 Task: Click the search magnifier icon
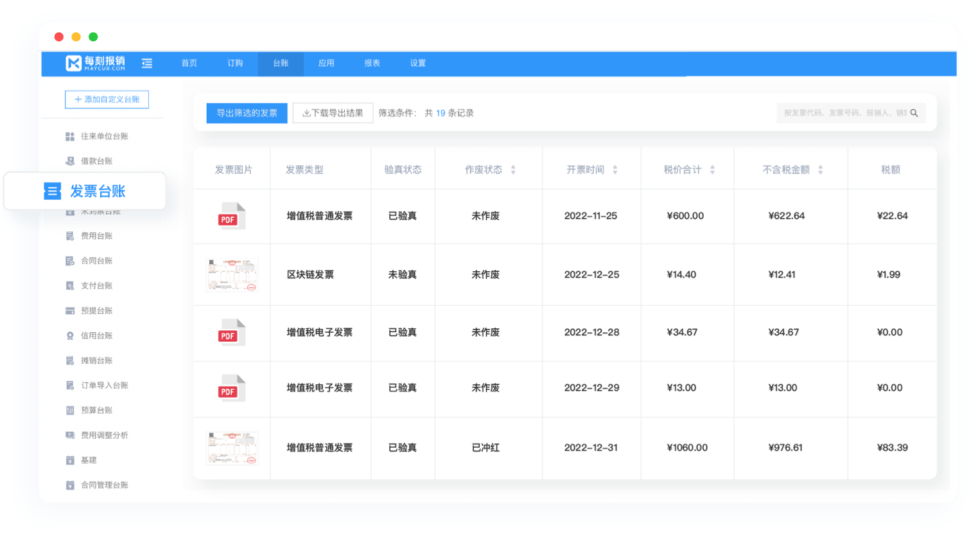click(914, 113)
